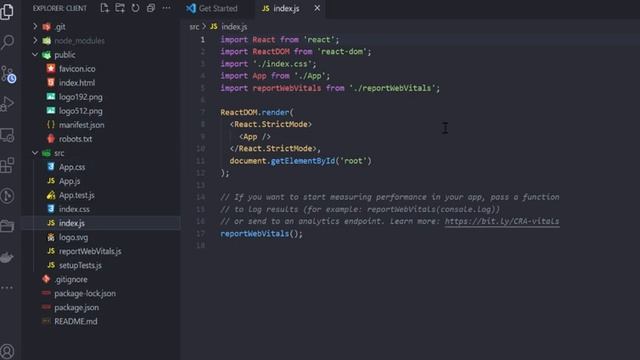Image resolution: width=640 pixels, height=360 pixels.
Task: Open Remote Explorer icon in activity bar
Action: coord(7,135)
